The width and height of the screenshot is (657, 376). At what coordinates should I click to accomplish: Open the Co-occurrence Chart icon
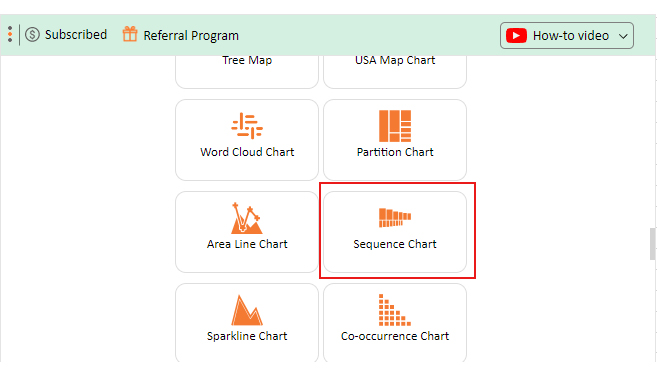[x=395, y=310]
